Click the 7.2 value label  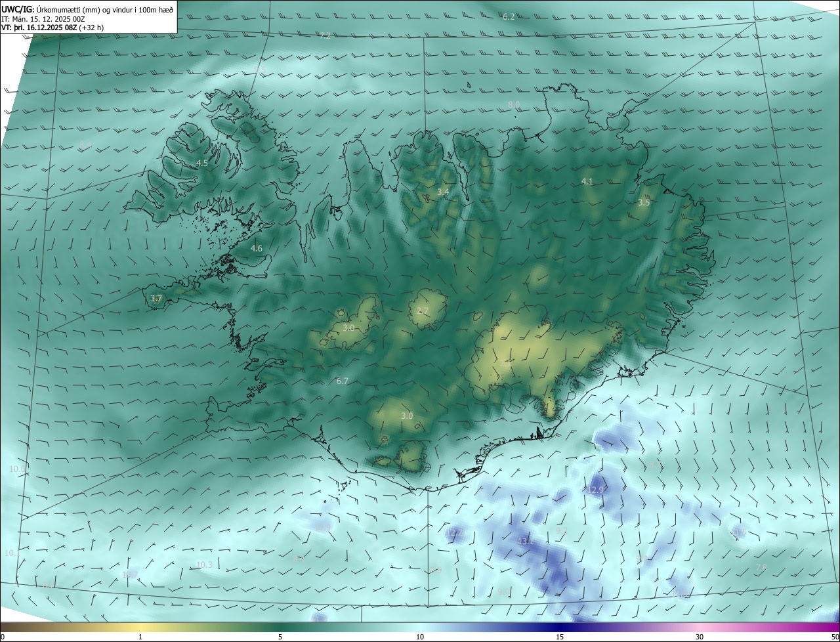point(325,35)
